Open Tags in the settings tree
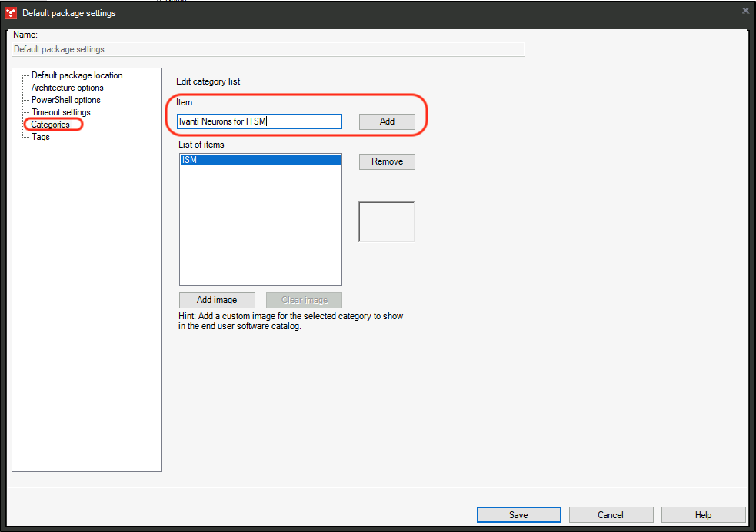Viewport: 756px width, 532px height. coord(41,137)
